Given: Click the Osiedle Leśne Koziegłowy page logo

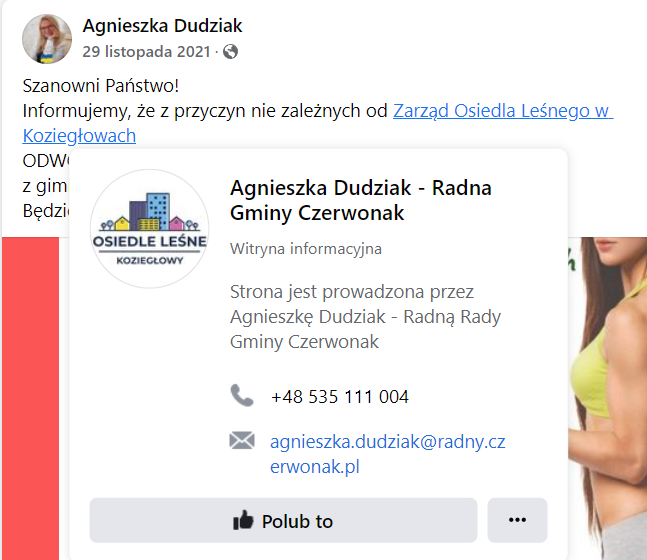Looking at the screenshot, I should [x=149, y=228].
